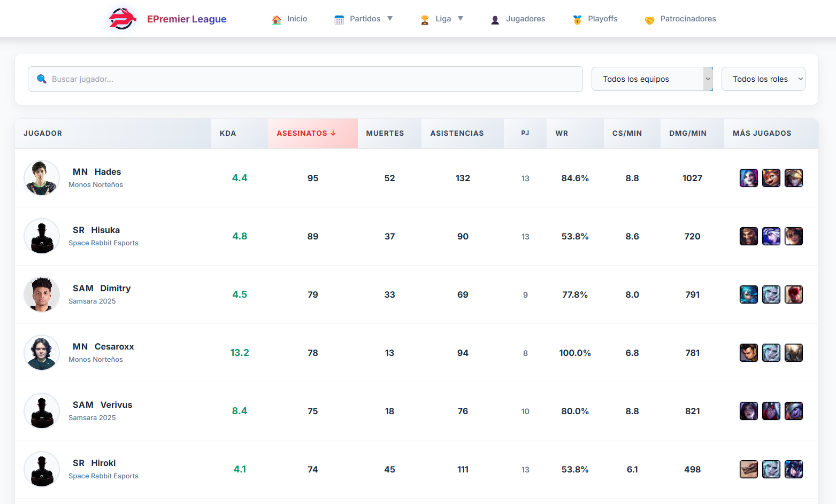This screenshot has width=836, height=504.
Task: Click the magnifying glass search icon
Action: pos(41,79)
